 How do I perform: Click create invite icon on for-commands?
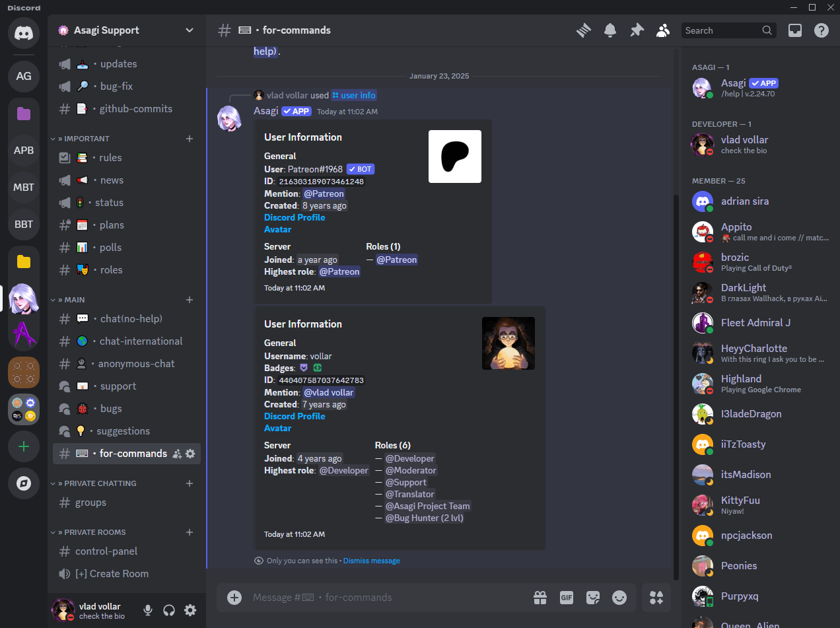(177, 454)
